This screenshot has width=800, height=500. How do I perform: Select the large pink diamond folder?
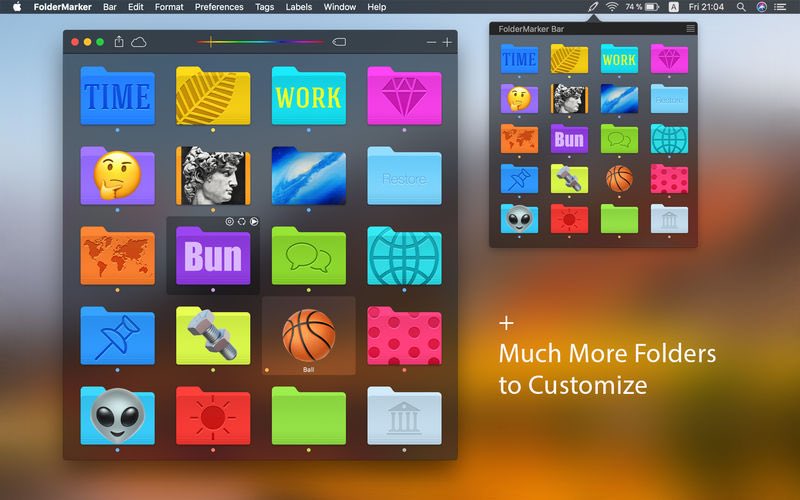click(x=404, y=96)
